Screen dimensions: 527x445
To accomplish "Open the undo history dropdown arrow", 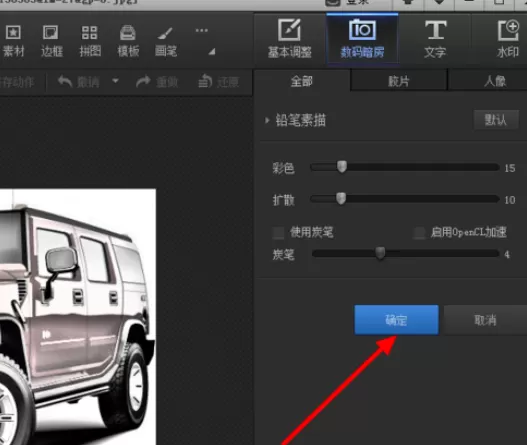I will (115, 81).
